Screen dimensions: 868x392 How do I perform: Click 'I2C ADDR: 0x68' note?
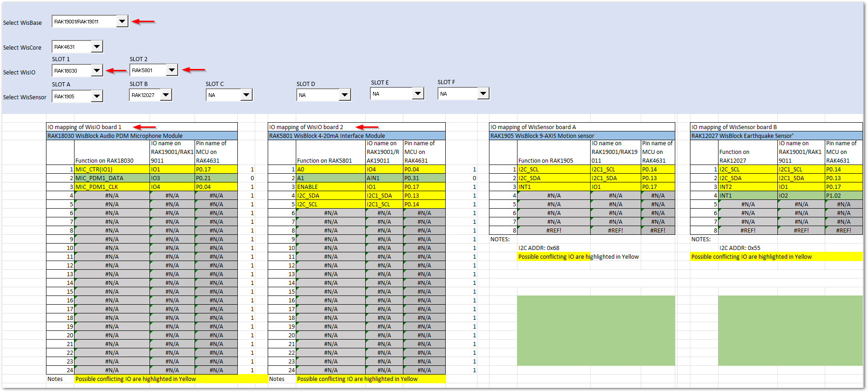(539, 248)
